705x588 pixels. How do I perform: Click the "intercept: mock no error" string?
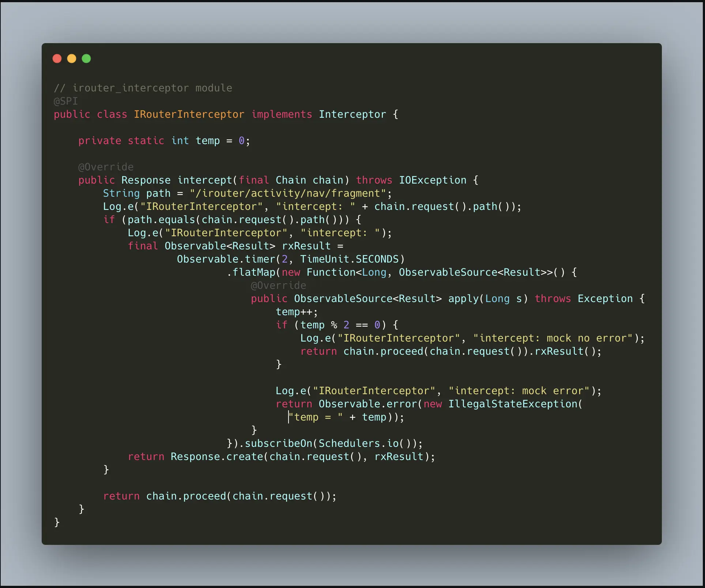553,338
